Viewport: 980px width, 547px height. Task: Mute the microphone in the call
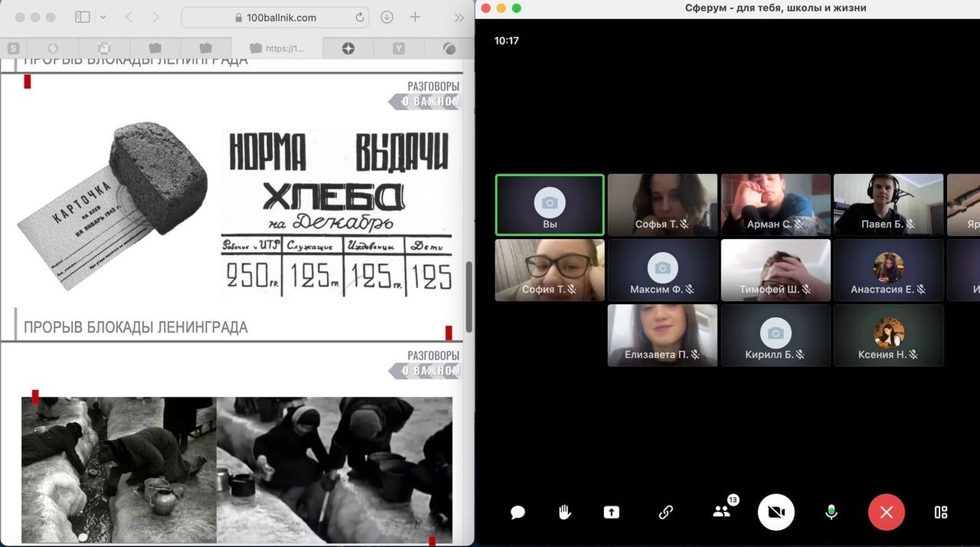click(831, 513)
